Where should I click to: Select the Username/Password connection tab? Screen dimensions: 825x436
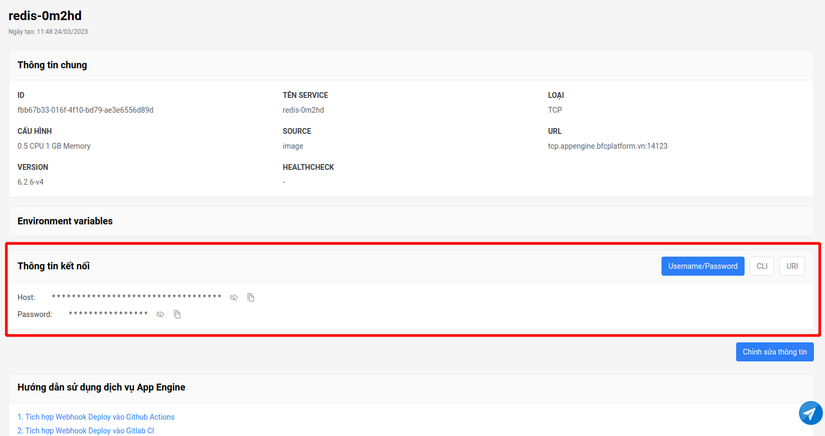tap(703, 266)
